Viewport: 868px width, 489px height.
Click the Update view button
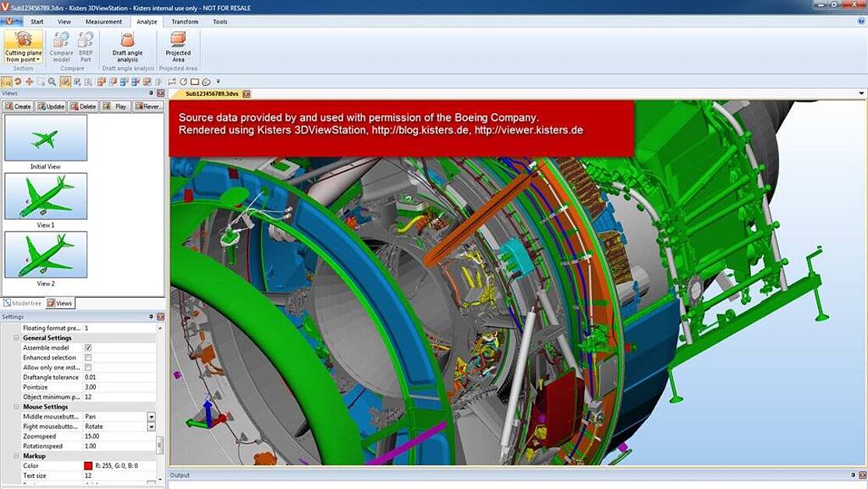click(51, 106)
